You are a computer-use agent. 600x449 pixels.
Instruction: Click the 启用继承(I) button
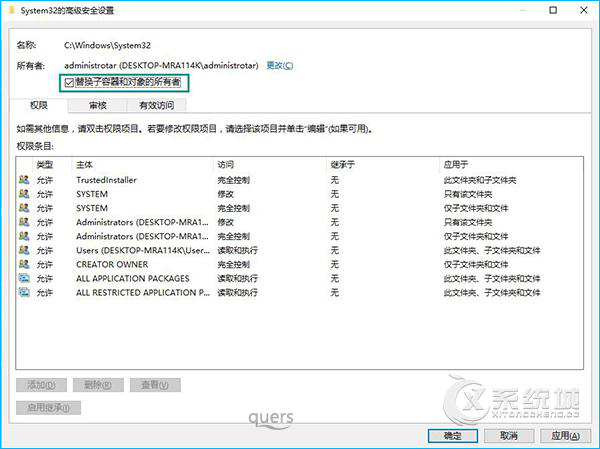[48, 408]
